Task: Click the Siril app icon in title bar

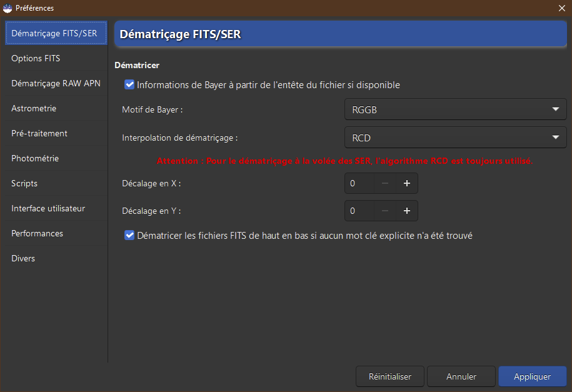Action: point(8,8)
